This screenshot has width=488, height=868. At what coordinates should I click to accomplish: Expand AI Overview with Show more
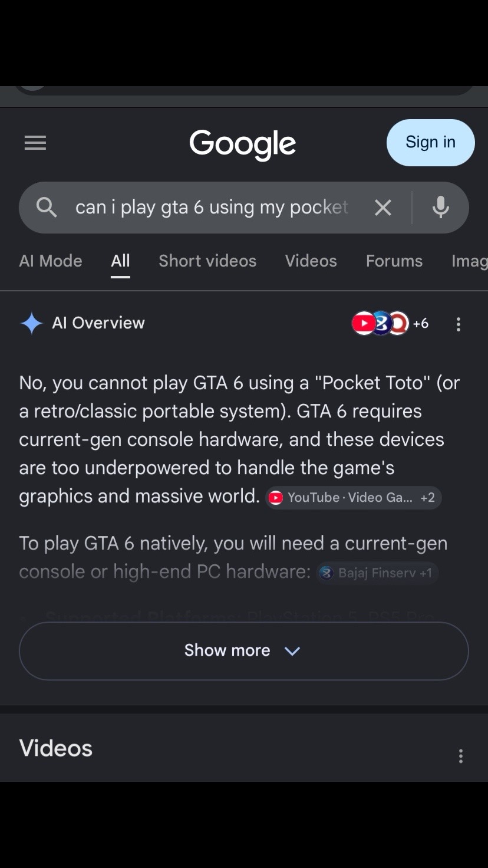244,650
